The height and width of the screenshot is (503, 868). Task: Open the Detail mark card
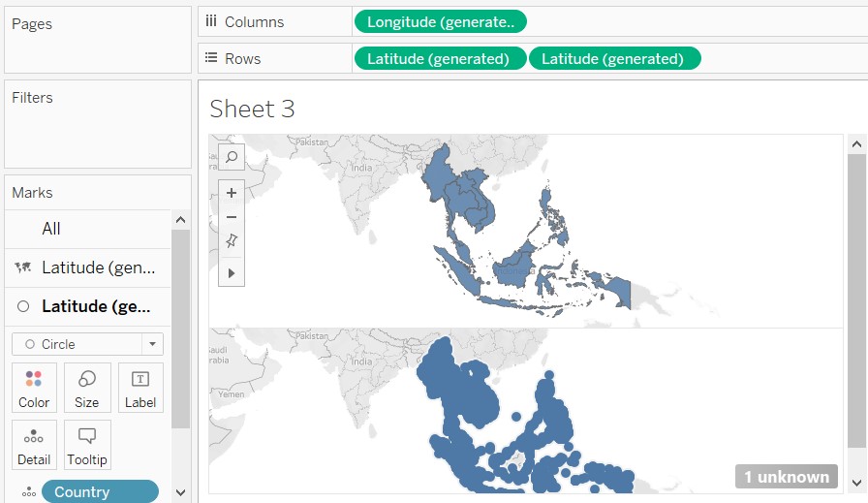(34, 445)
